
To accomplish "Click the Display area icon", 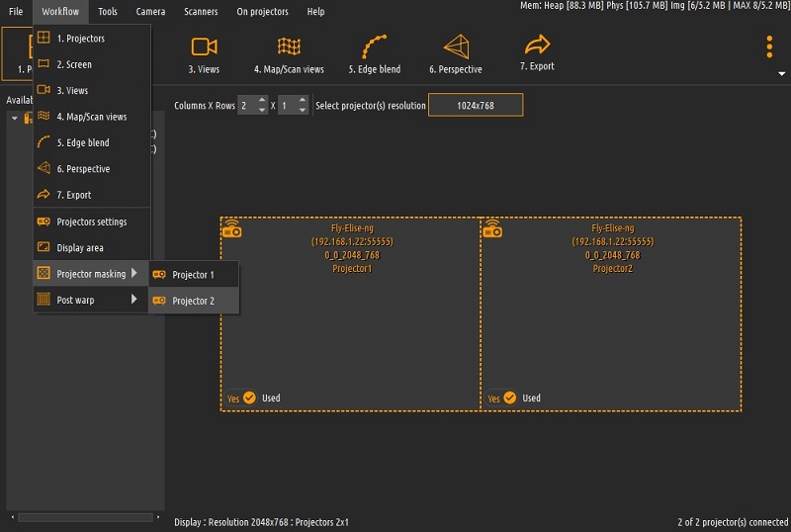I will [44, 247].
